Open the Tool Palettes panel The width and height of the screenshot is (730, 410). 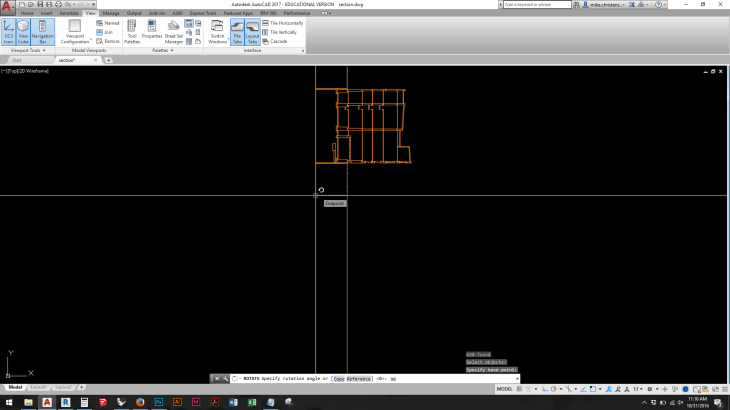[132, 31]
